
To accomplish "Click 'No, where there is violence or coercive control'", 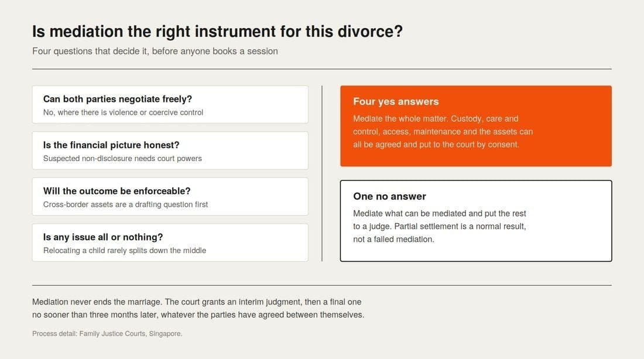I will click(123, 112).
